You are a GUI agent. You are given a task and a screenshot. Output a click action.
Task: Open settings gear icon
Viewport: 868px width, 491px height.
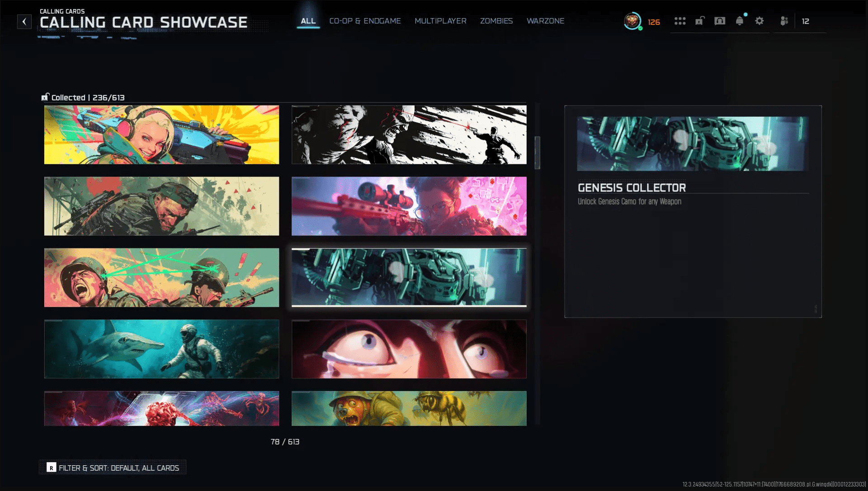759,21
